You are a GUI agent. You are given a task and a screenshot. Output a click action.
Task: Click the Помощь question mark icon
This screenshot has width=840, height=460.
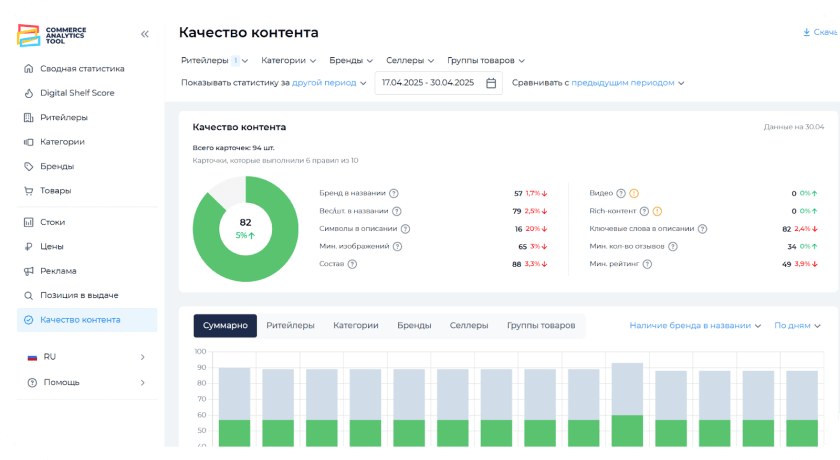32,383
